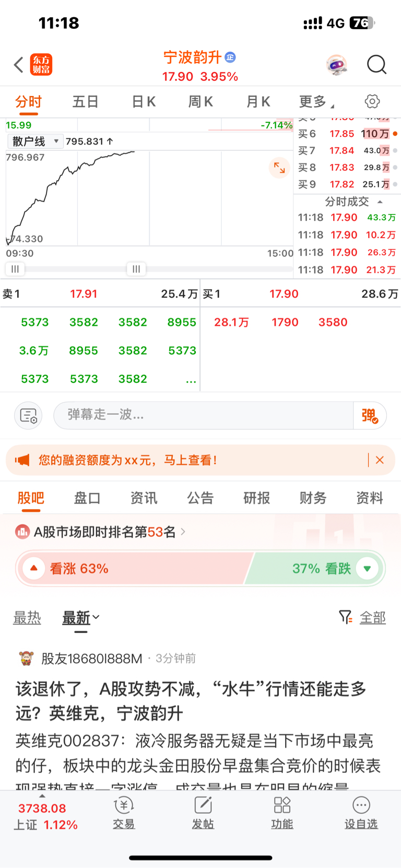Screen dimensions: 401x868
Task: Tap 买8 17.83 29.8万 row
Action: (x=348, y=167)
